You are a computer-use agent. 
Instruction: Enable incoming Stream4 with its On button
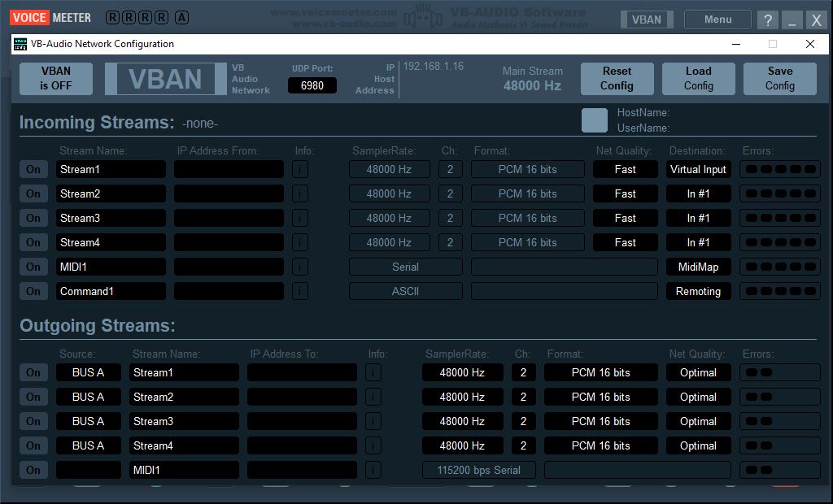pyautogui.click(x=33, y=243)
